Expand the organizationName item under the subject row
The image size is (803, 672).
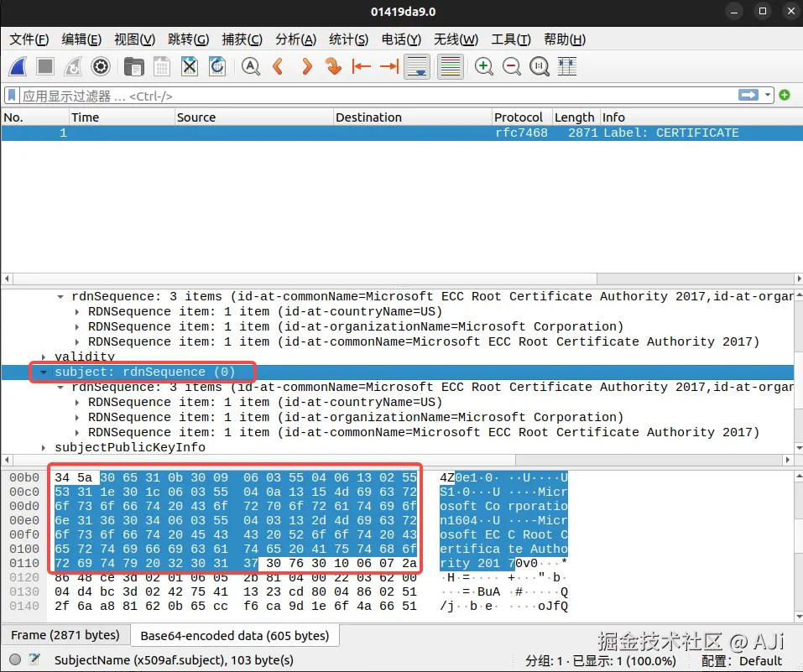click(x=77, y=418)
